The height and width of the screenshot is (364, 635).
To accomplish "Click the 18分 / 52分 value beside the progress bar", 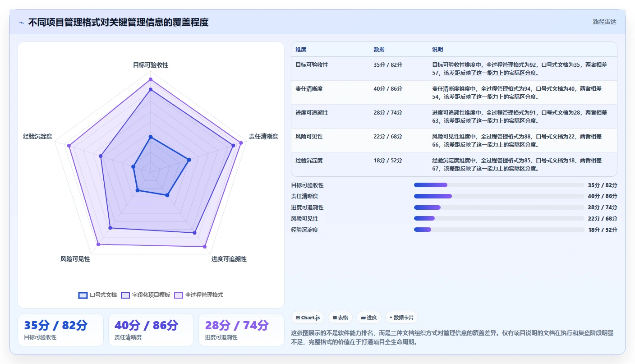I will click(603, 230).
